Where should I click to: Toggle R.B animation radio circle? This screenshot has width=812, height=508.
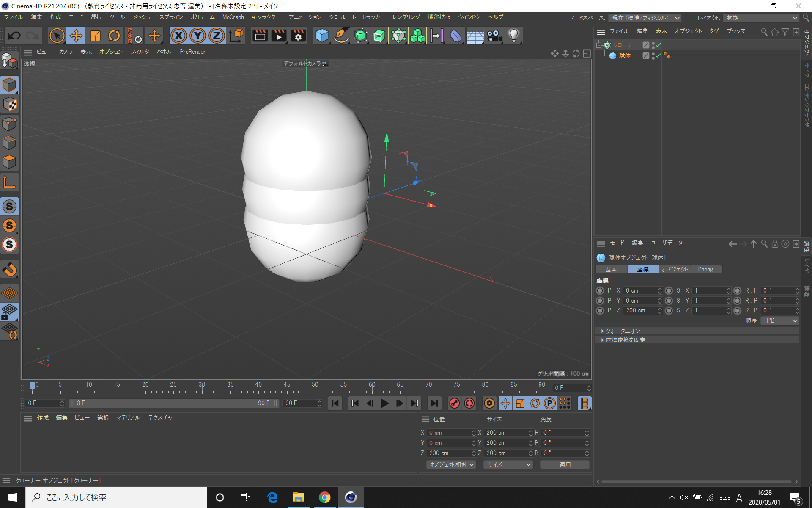[737, 310]
